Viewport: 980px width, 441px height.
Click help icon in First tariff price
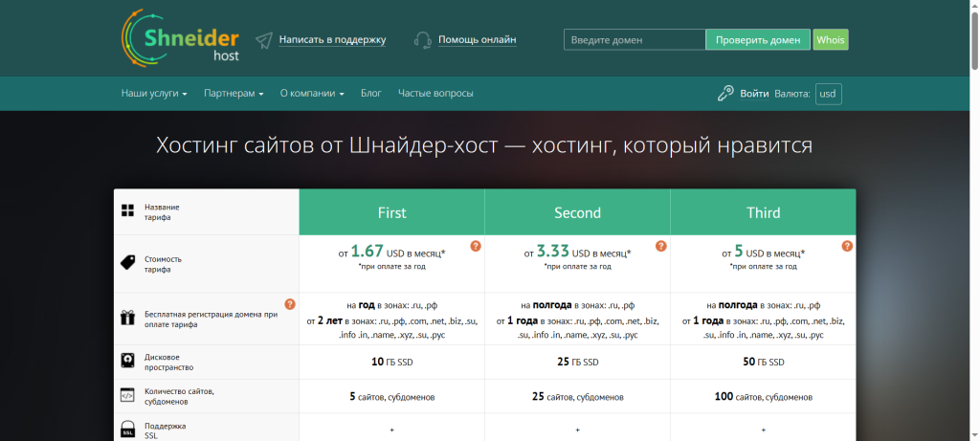coord(475,246)
